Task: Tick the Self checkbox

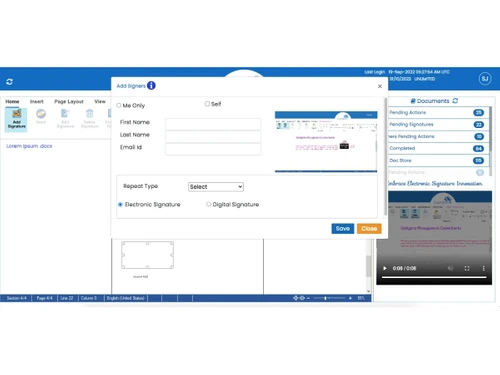Action: [207, 104]
